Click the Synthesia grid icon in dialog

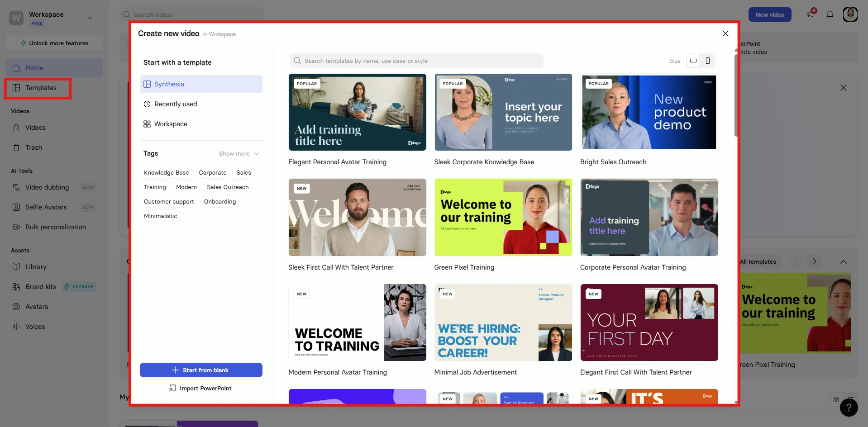tap(147, 84)
